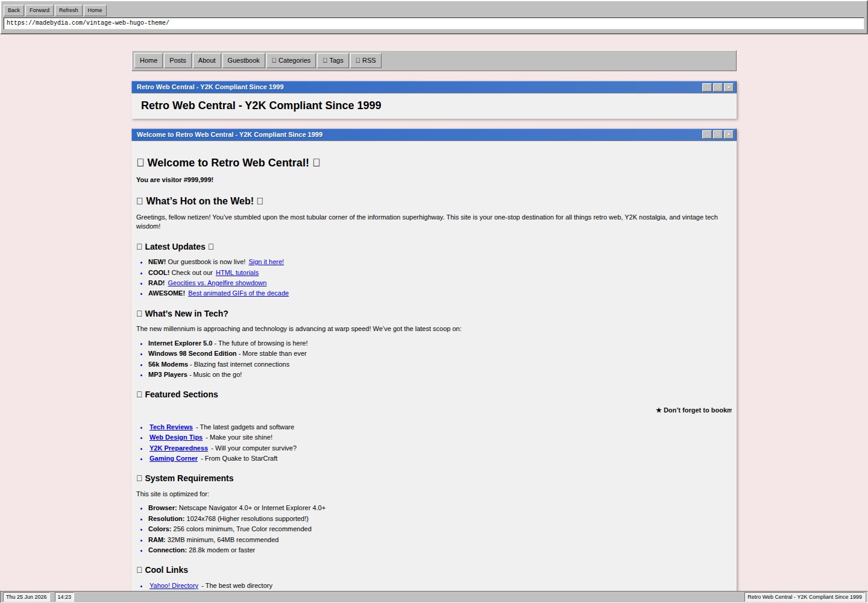This screenshot has height=603, width=868.
Task: Open the About navigation item
Action: click(x=207, y=60)
